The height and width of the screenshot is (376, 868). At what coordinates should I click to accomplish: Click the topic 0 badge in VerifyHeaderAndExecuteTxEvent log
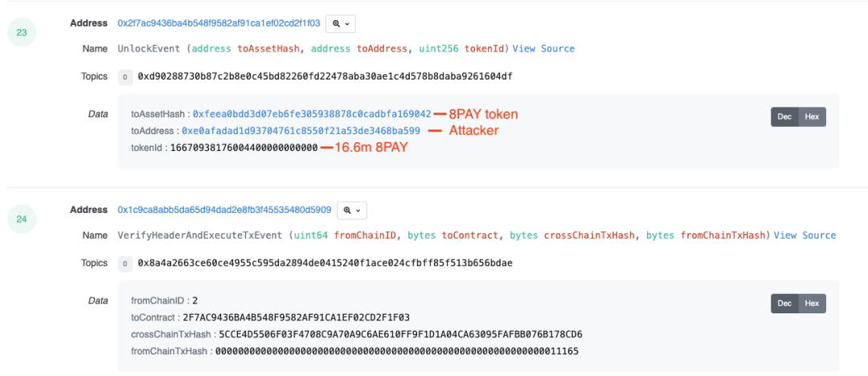125,264
